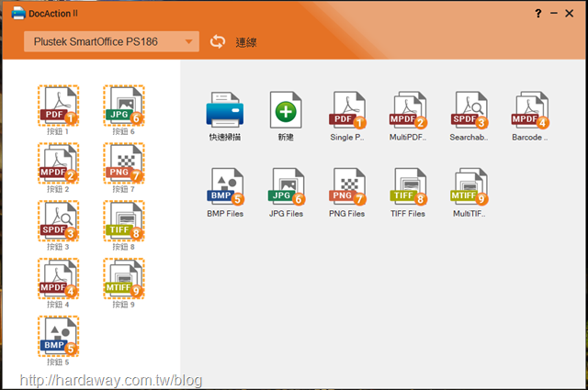Viewport: 588px width, 390px height.
Task: Close the DocAction II window
Action: coord(570,14)
